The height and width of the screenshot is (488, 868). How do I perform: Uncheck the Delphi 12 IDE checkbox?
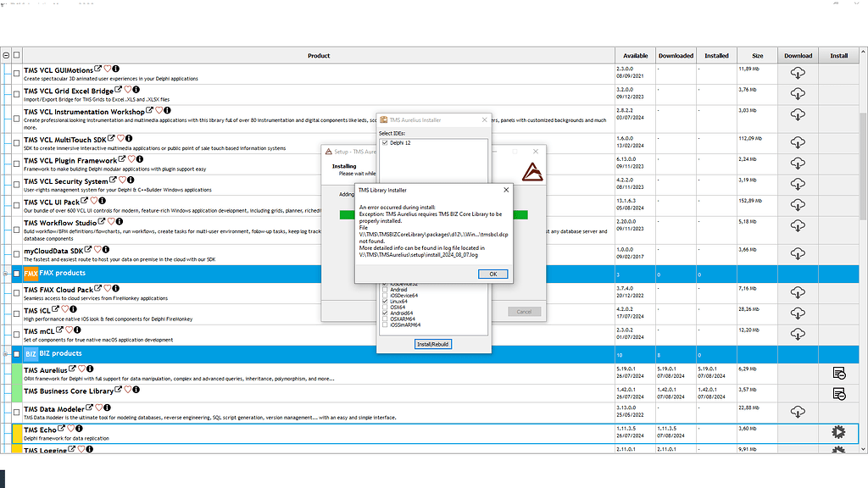pyautogui.click(x=386, y=143)
